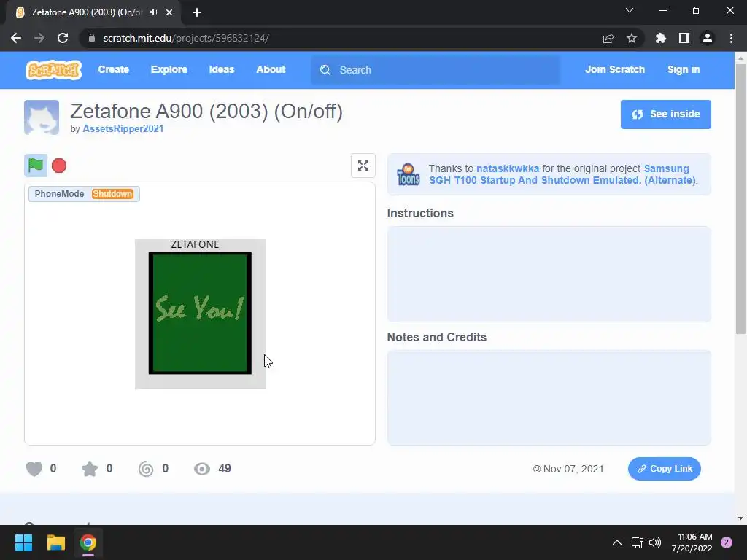747x560 pixels.
Task: Click the Zetafone phone screen on stage
Action: 200,314
